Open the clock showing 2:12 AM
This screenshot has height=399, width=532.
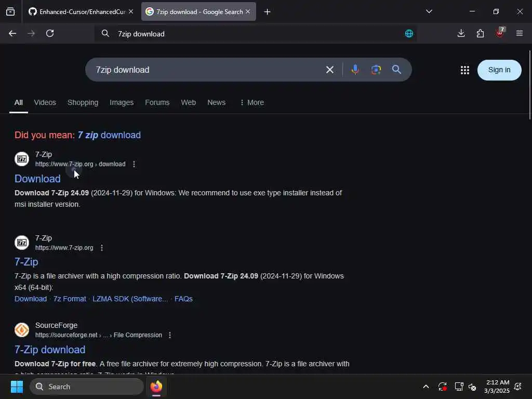(x=497, y=387)
